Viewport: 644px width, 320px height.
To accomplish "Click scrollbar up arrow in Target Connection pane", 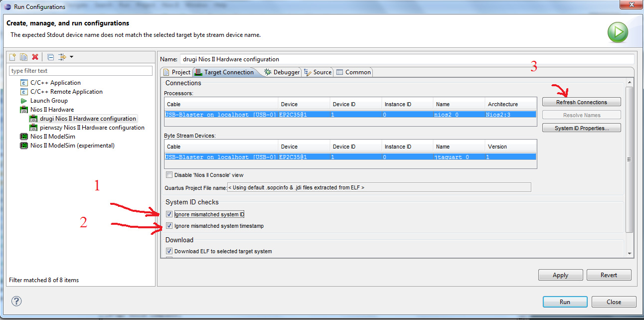I will pos(629,83).
